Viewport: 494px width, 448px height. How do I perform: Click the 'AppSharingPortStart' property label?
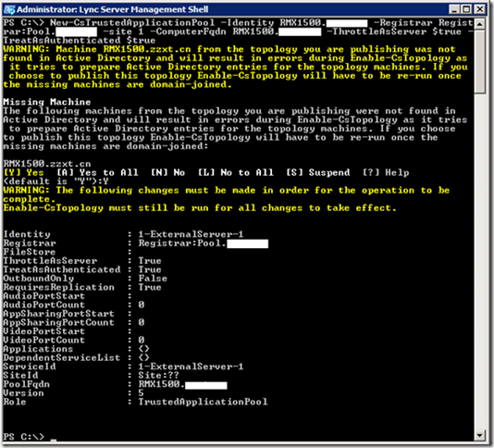pos(59,314)
